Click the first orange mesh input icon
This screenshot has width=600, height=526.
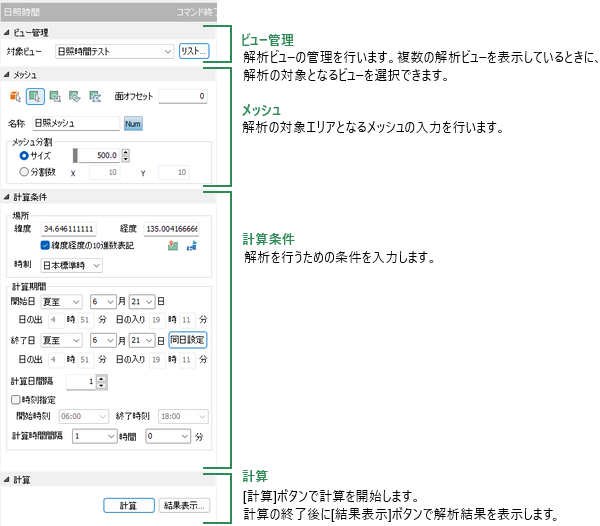pos(17,96)
